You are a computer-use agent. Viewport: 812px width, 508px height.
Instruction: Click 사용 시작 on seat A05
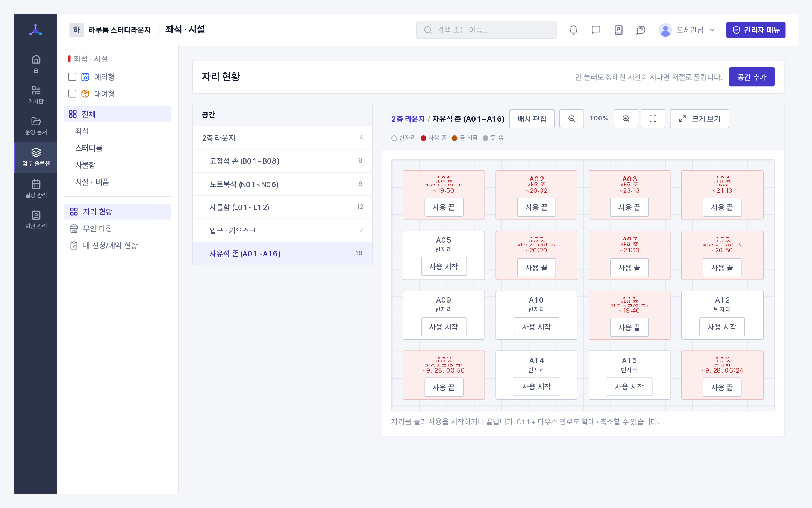tap(444, 266)
